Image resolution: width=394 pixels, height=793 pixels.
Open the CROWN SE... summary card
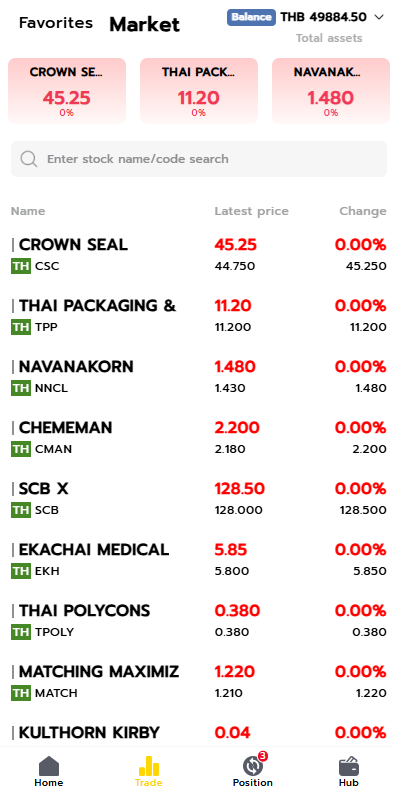pyautogui.click(x=67, y=91)
